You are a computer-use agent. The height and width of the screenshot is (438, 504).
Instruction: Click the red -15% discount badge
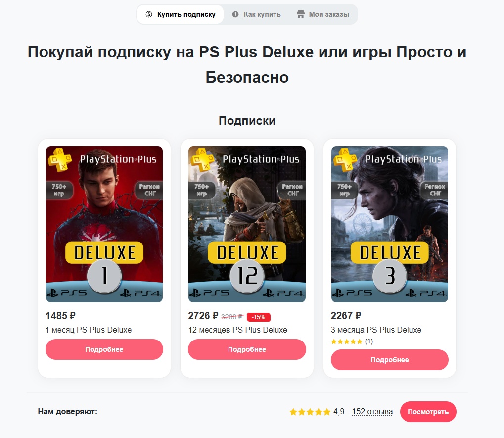(x=258, y=317)
